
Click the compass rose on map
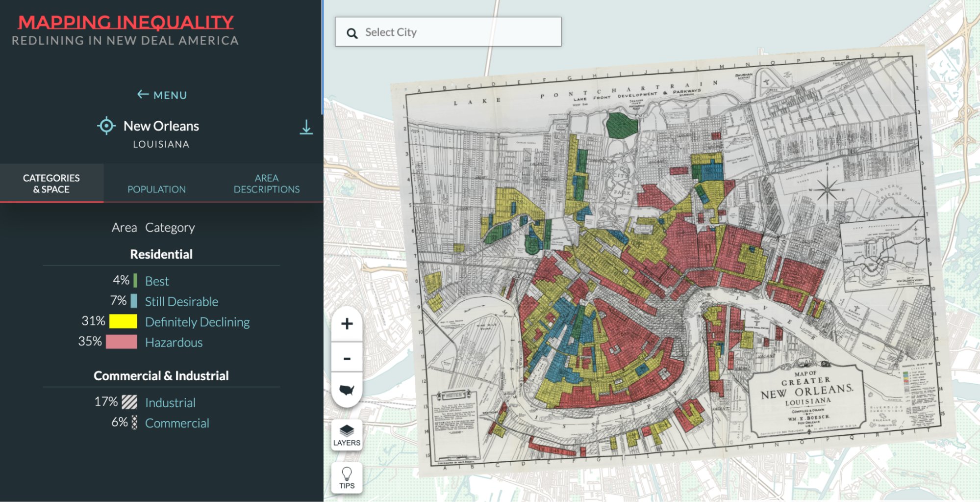(828, 189)
